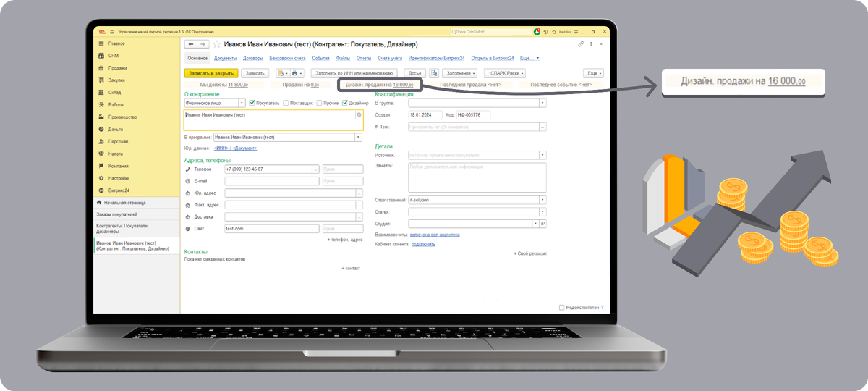Open the Заполнение dropdown button
This screenshot has height=391, width=868.
(x=460, y=73)
